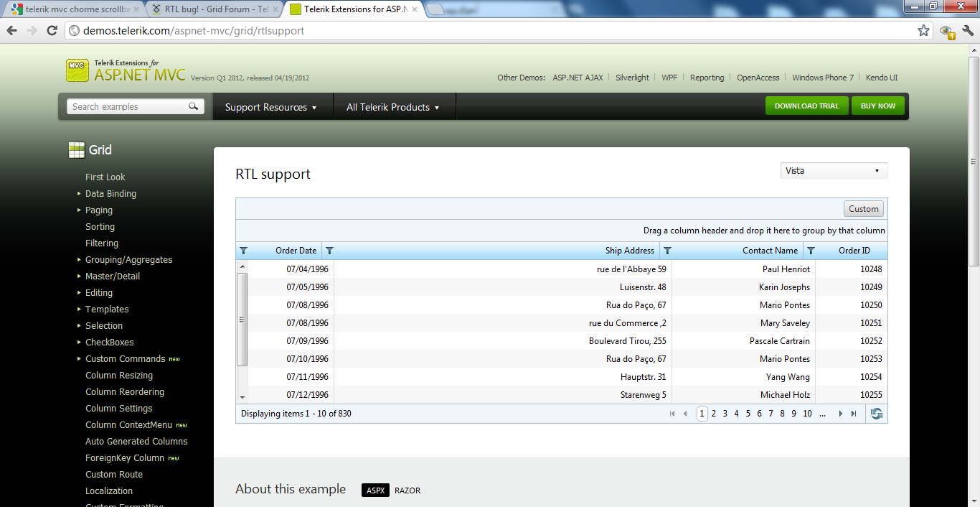
Task: Expand the All Telerik Products menu
Action: (x=392, y=107)
